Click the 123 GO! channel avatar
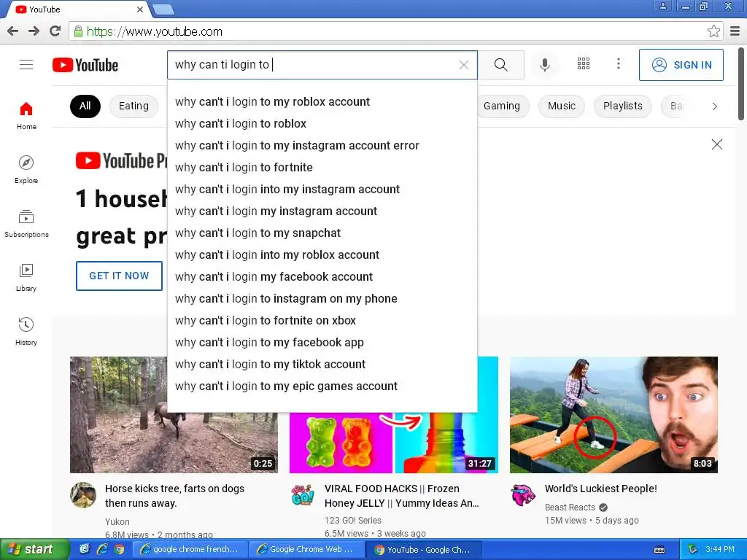747x560 pixels. (x=303, y=495)
